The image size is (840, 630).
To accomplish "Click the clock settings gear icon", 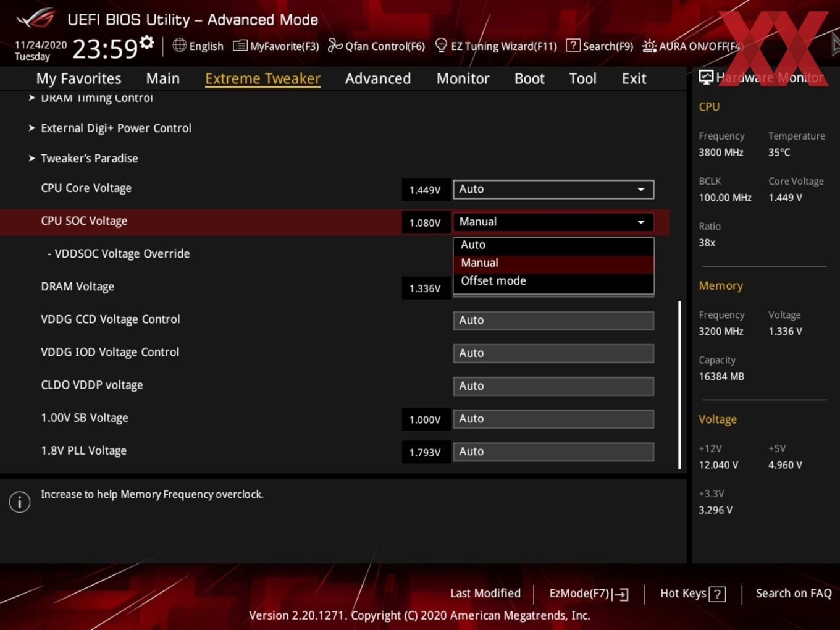I will (x=146, y=43).
